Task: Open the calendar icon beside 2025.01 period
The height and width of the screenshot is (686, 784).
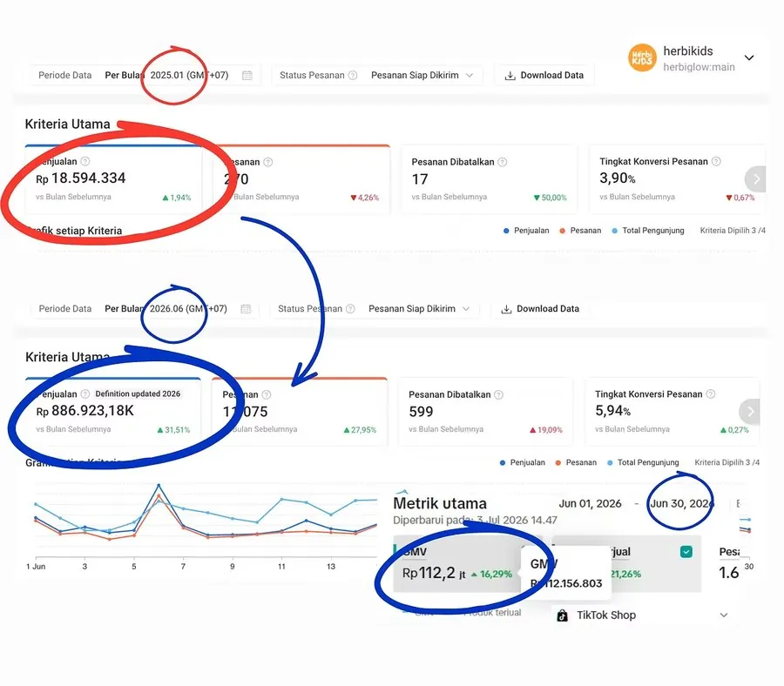Action: click(247, 75)
